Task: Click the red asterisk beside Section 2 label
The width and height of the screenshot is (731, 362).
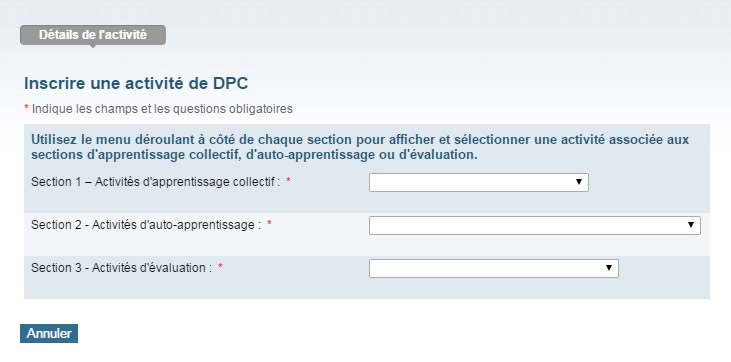Action: point(269,223)
